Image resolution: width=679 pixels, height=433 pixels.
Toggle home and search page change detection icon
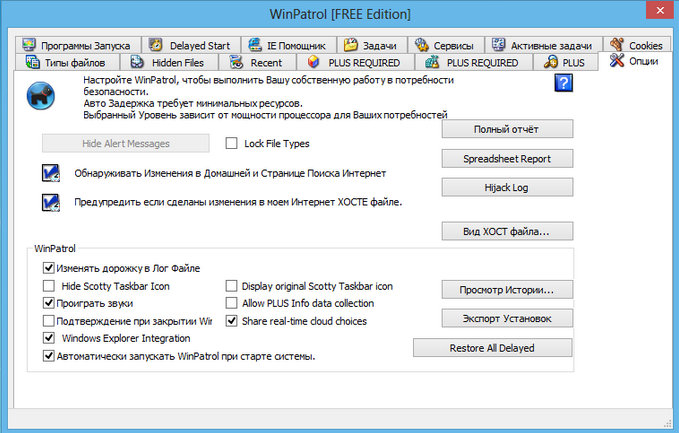pyautogui.click(x=51, y=173)
